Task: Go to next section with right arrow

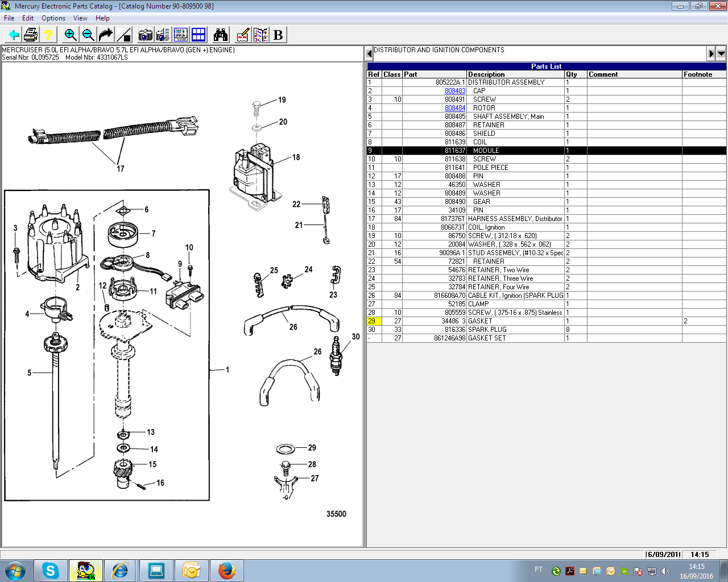Action: 711,54
